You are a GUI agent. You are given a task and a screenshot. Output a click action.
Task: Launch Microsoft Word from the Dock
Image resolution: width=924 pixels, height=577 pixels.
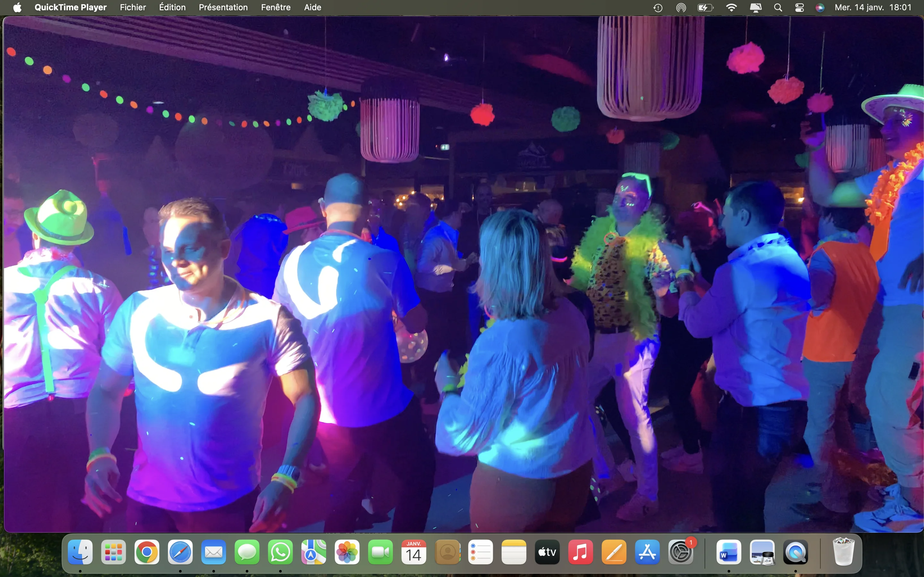tap(729, 552)
